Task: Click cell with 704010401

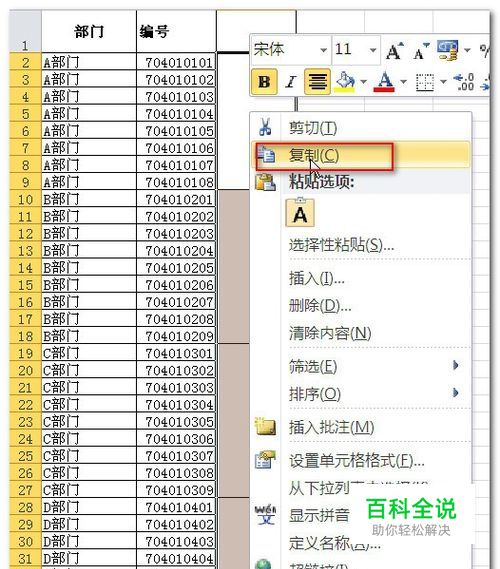Action: (x=176, y=507)
